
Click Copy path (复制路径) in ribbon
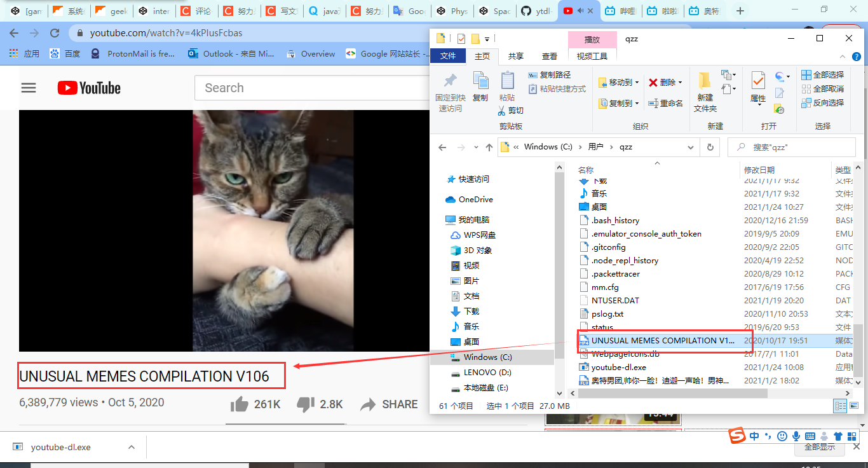(x=550, y=75)
